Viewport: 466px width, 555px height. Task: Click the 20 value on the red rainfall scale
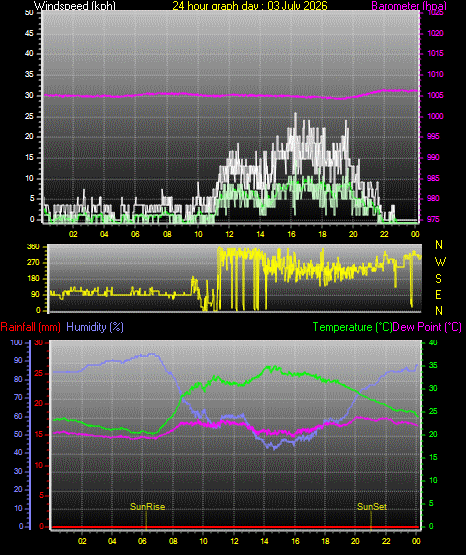click(x=39, y=404)
